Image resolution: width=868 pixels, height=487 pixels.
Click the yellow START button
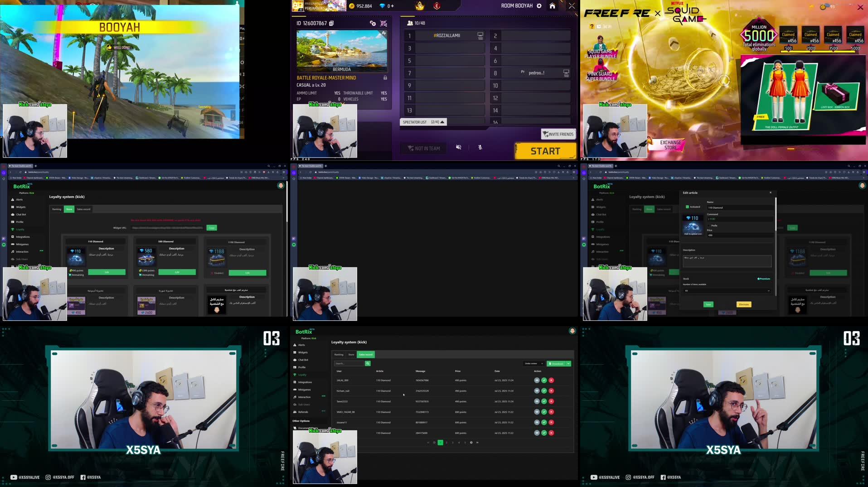(x=545, y=151)
